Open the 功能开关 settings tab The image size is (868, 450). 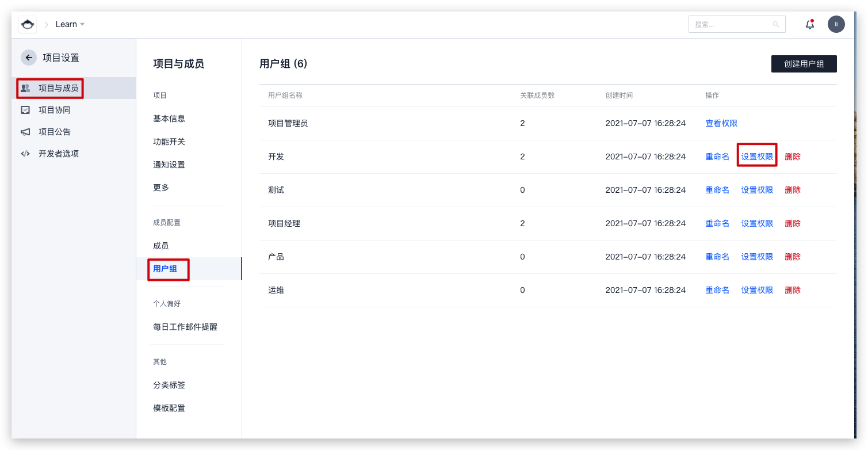point(169,142)
